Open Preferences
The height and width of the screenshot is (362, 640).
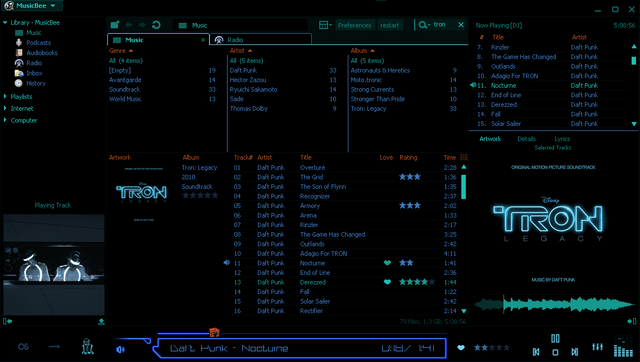tap(354, 25)
